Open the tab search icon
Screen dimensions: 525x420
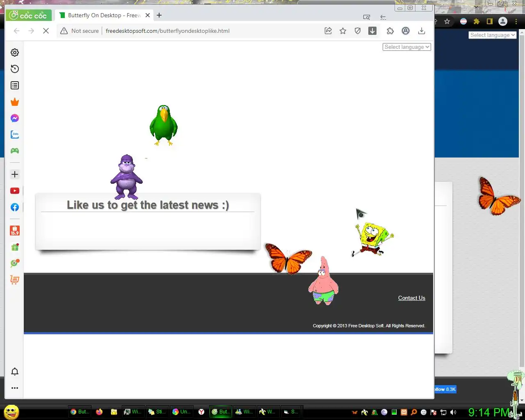[x=367, y=17]
